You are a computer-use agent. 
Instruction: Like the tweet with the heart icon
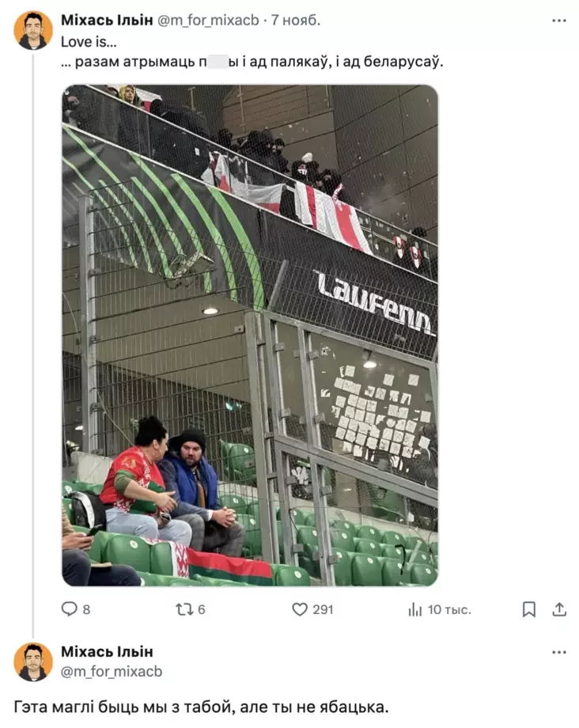coord(300,609)
